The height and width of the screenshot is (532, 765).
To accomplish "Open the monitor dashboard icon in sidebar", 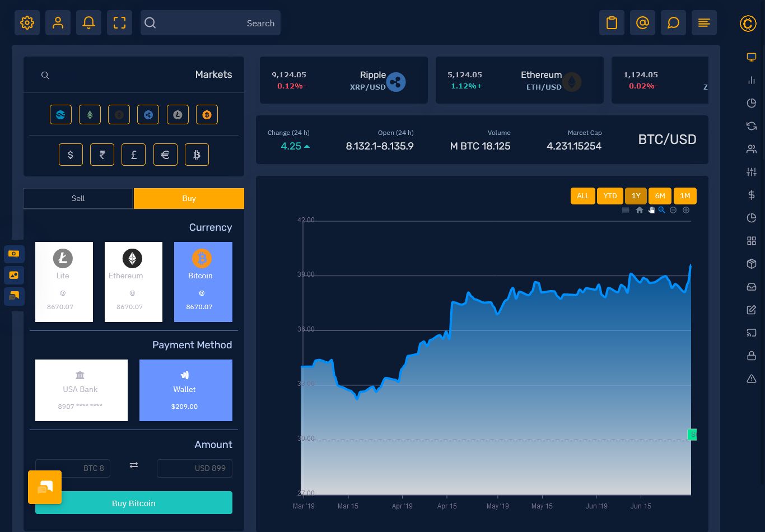I will 752,57.
